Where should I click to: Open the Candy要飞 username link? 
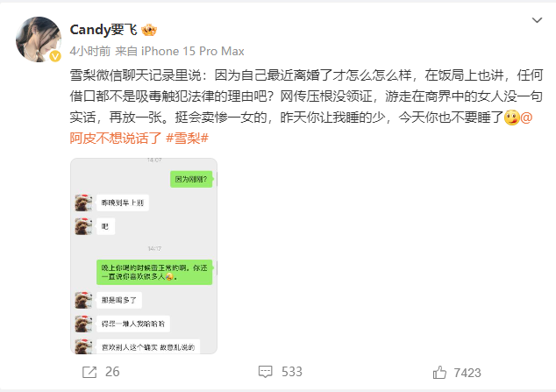coord(103,30)
